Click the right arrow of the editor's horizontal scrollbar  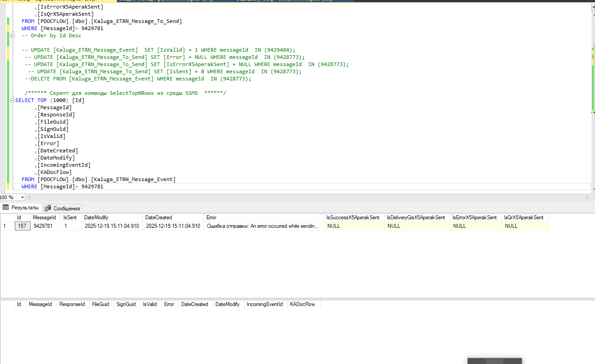[x=587, y=197]
